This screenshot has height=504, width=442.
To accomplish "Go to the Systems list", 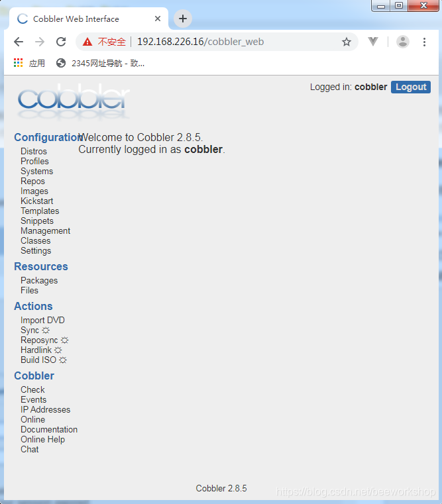I will pos(37,172).
